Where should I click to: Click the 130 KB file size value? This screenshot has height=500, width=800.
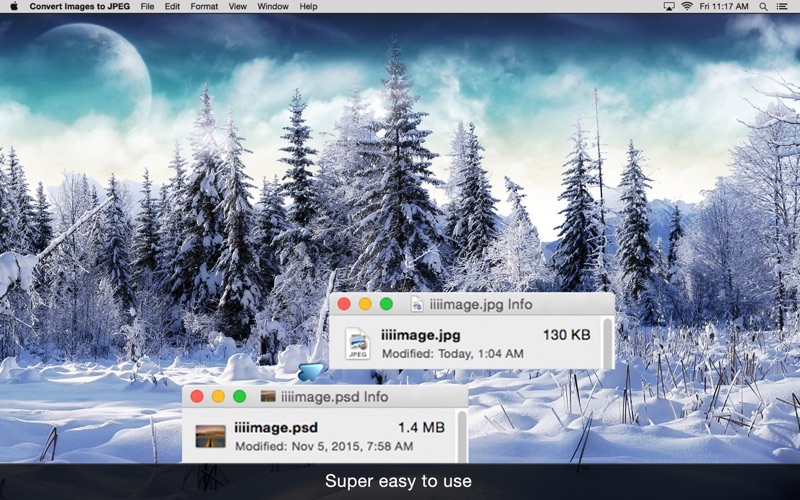tap(567, 335)
